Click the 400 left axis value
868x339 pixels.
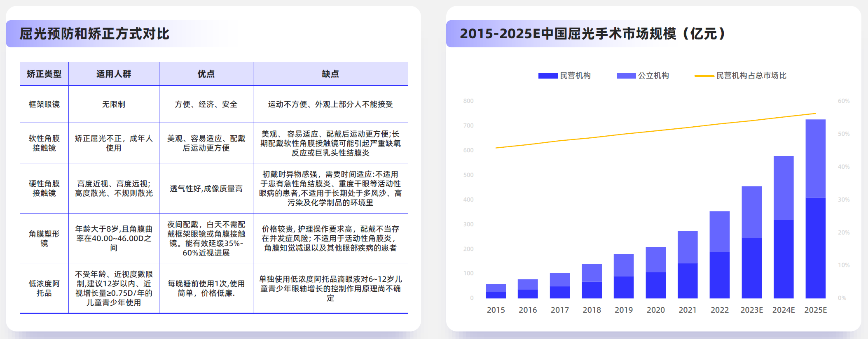tap(468, 200)
